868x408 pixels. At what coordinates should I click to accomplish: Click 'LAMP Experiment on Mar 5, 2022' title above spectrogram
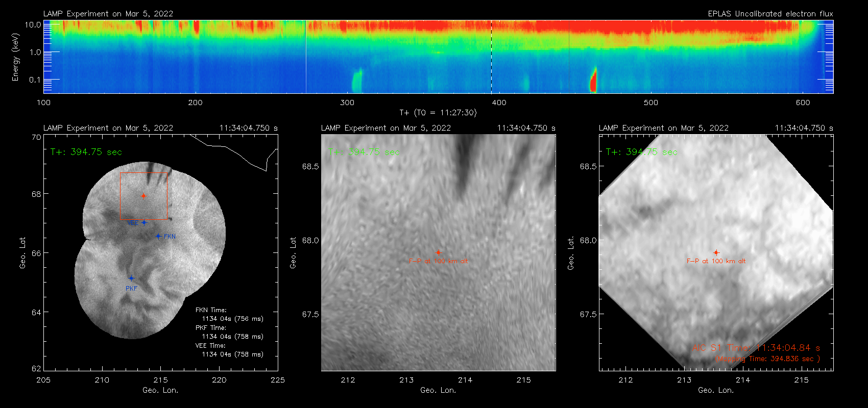[108, 14]
